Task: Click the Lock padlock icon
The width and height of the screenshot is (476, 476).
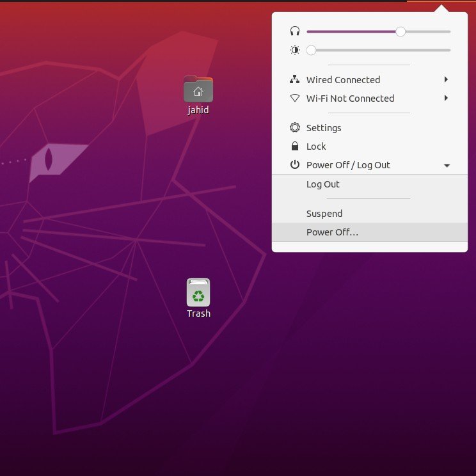Action: pos(295,146)
